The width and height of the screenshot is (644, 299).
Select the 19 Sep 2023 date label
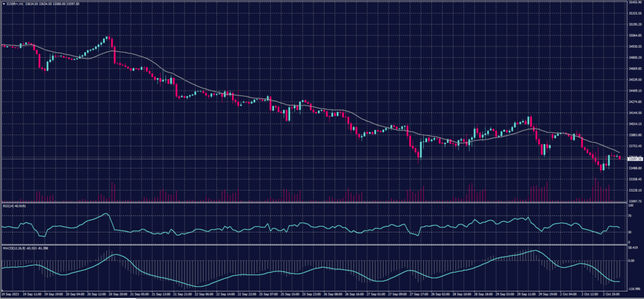10,294
